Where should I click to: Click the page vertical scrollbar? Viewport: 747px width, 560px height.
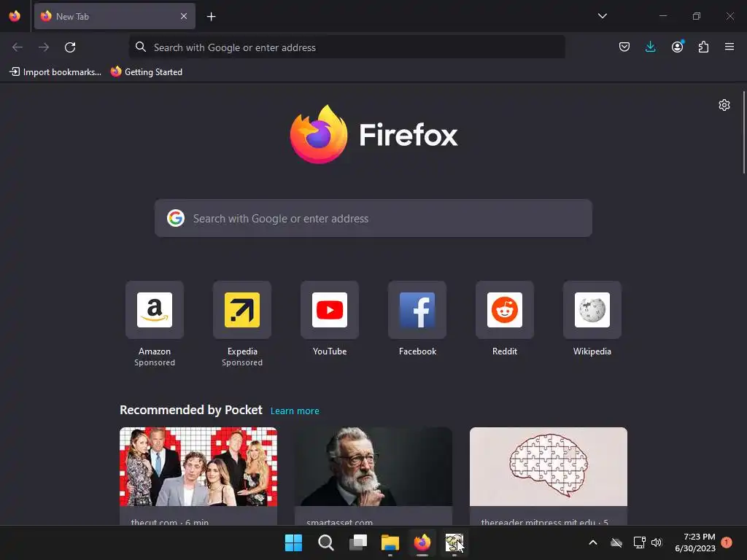[743, 133]
